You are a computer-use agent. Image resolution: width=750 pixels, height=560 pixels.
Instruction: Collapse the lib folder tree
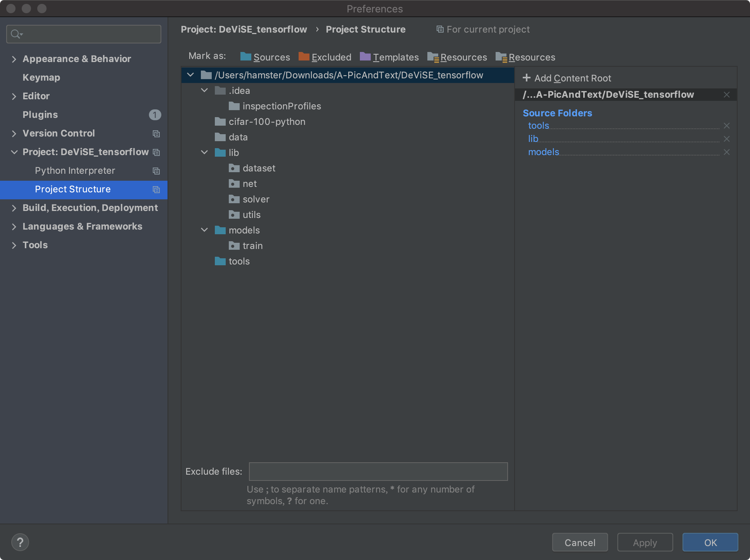pos(205,152)
